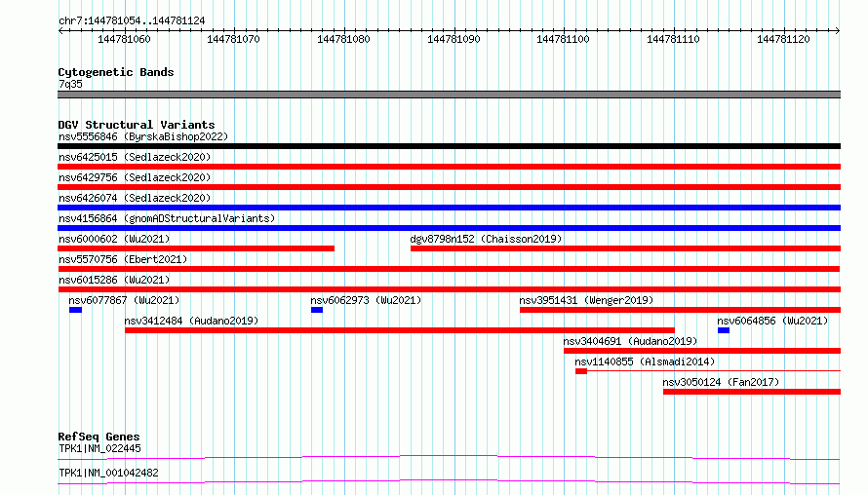Select the blue nsv4156864 variant bar

449,228
